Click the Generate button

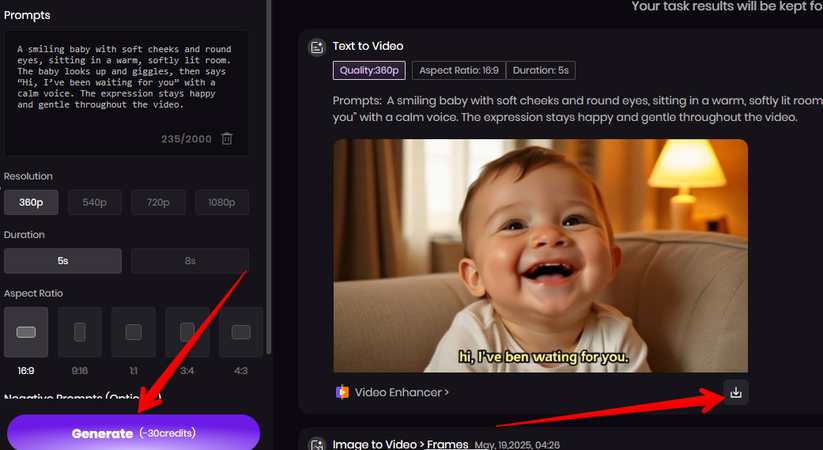click(133, 433)
